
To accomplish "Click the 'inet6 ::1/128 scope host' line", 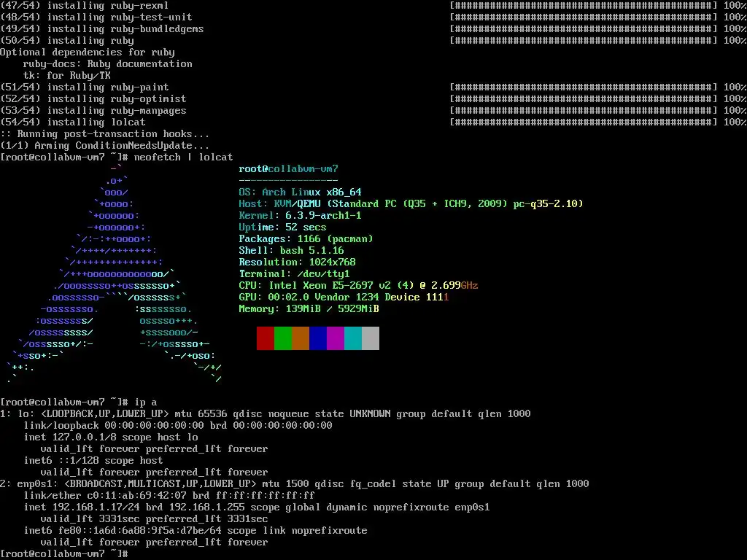I will click(93, 461).
